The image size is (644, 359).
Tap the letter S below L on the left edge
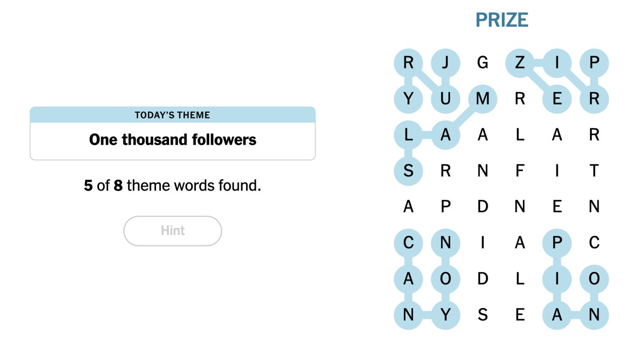[409, 171]
